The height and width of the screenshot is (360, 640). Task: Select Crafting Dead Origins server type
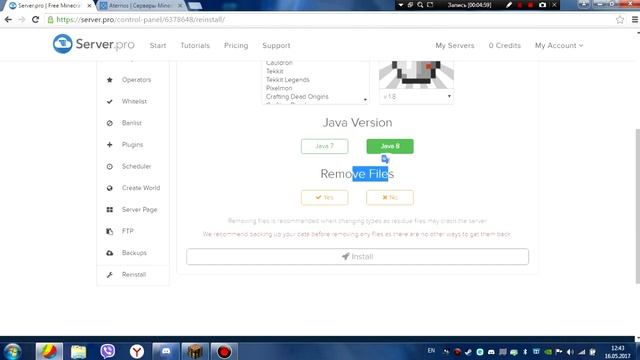297,97
